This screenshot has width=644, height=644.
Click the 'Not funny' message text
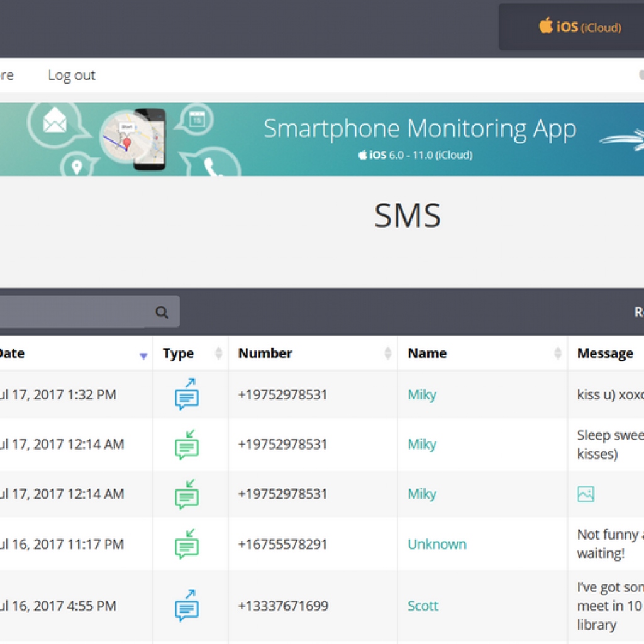click(x=610, y=544)
